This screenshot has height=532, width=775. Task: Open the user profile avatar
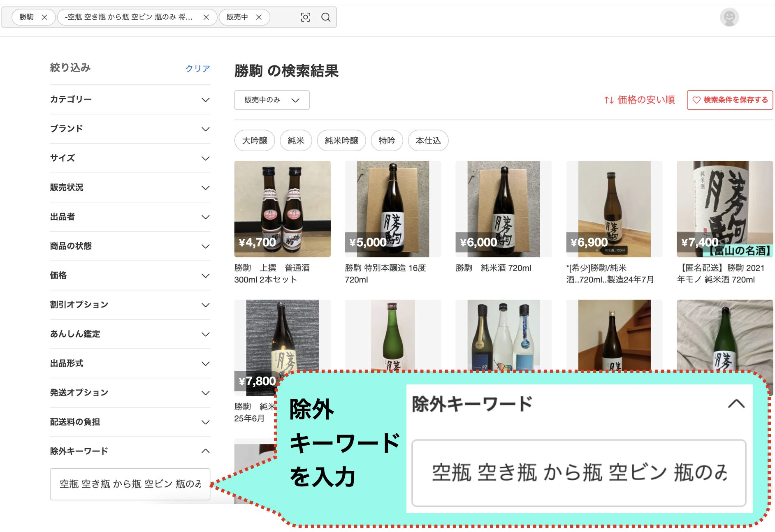(729, 17)
